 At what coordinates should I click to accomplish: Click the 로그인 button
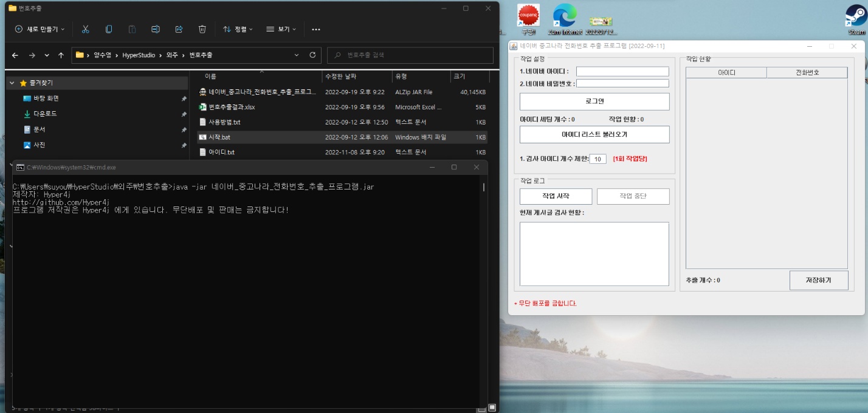coord(594,101)
